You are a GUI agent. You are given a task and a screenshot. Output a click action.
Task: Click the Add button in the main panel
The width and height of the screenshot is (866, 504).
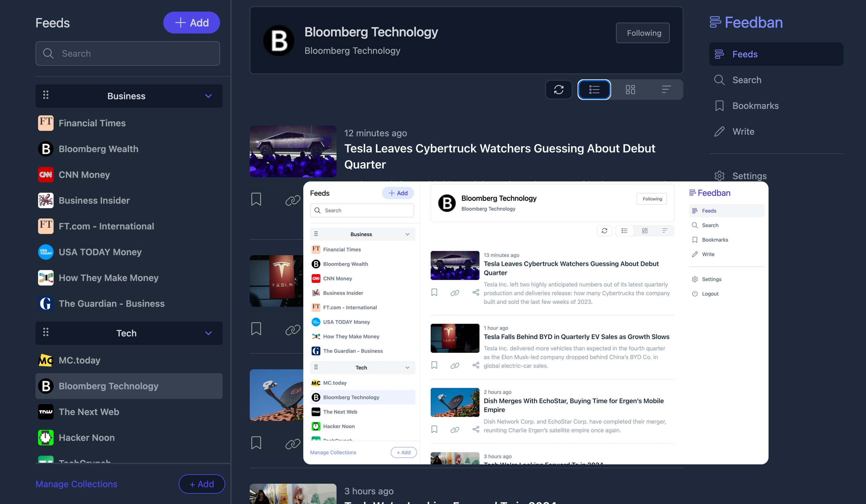[398, 193]
